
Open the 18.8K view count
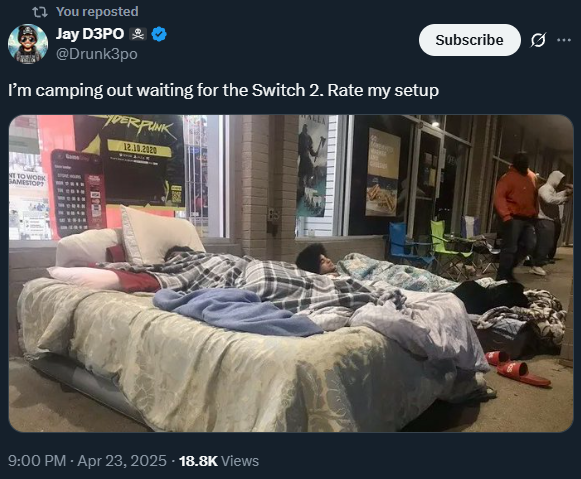(x=198, y=461)
